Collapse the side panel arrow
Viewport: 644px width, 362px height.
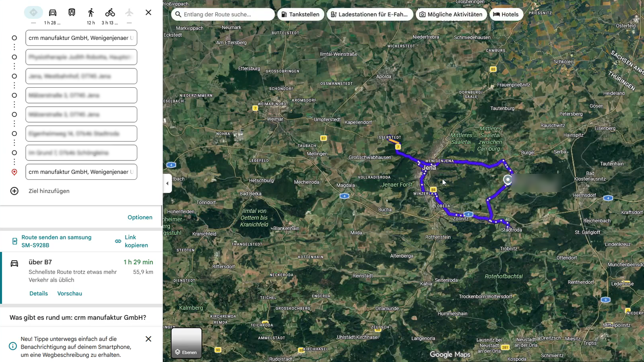coord(167,183)
